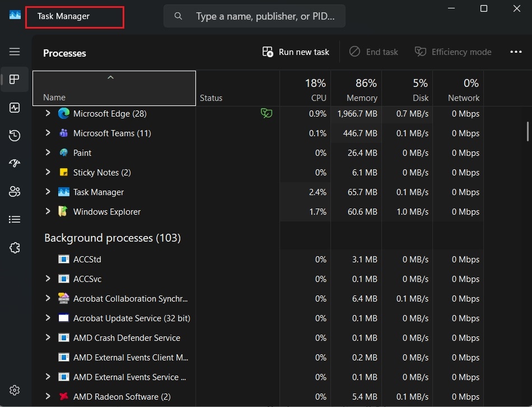Image resolution: width=532 pixels, height=407 pixels.
Task: Open the Performance page in sidebar
Action: (15, 108)
